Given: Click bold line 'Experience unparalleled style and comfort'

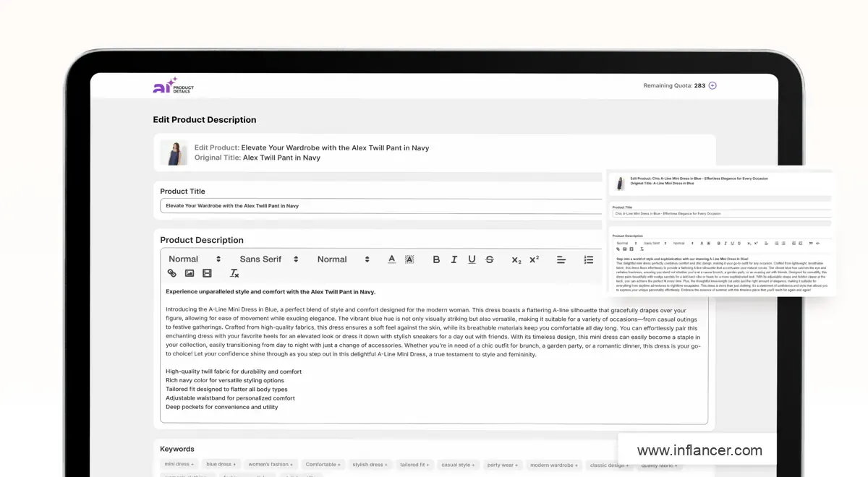Looking at the screenshot, I should tap(271, 292).
